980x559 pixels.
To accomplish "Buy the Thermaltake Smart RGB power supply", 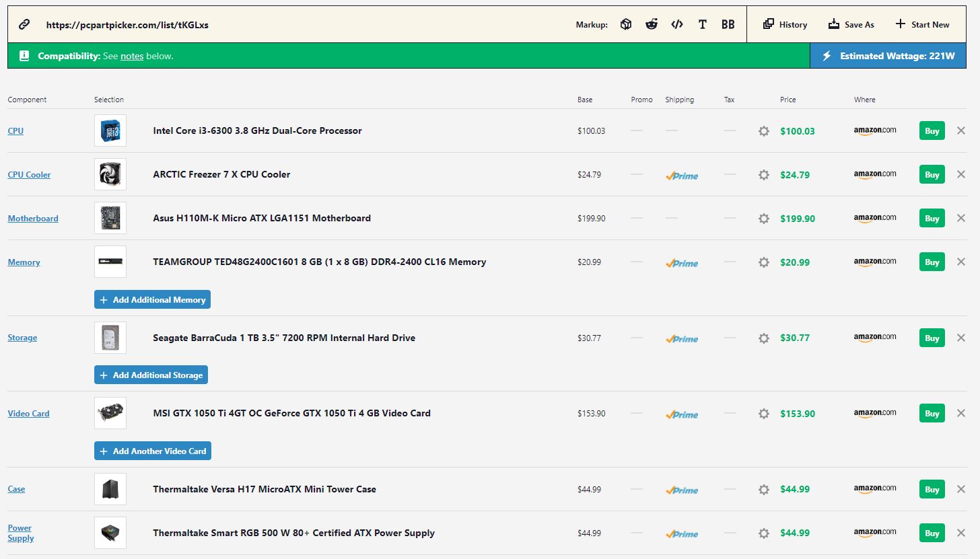I will pos(932,533).
